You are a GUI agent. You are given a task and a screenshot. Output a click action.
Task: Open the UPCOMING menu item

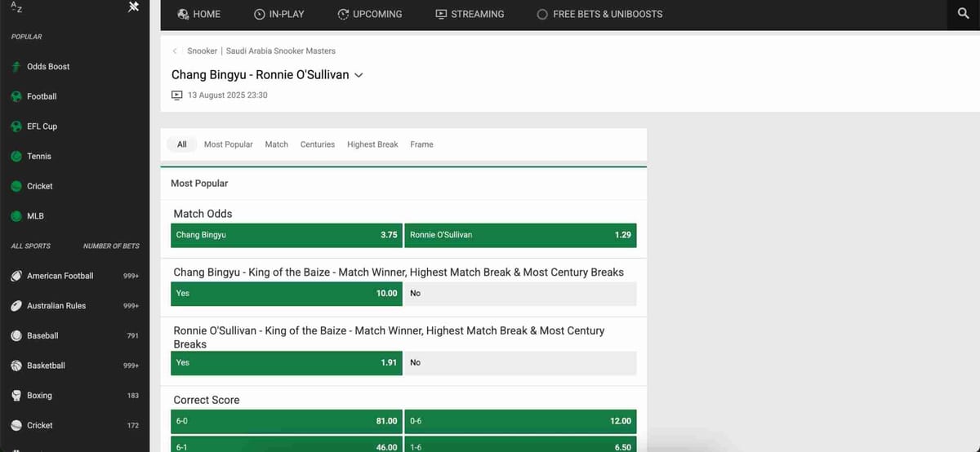(x=370, y=14)
